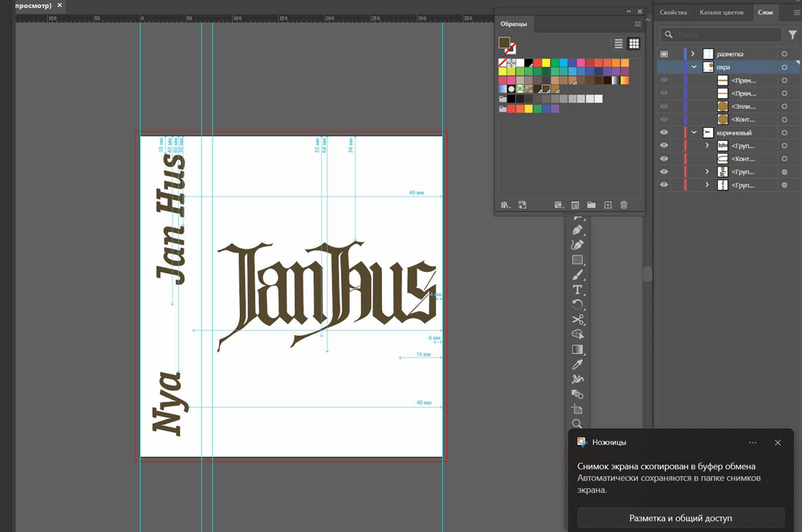Toggle eye of <Конт... under охра

[x=664, y=119]
